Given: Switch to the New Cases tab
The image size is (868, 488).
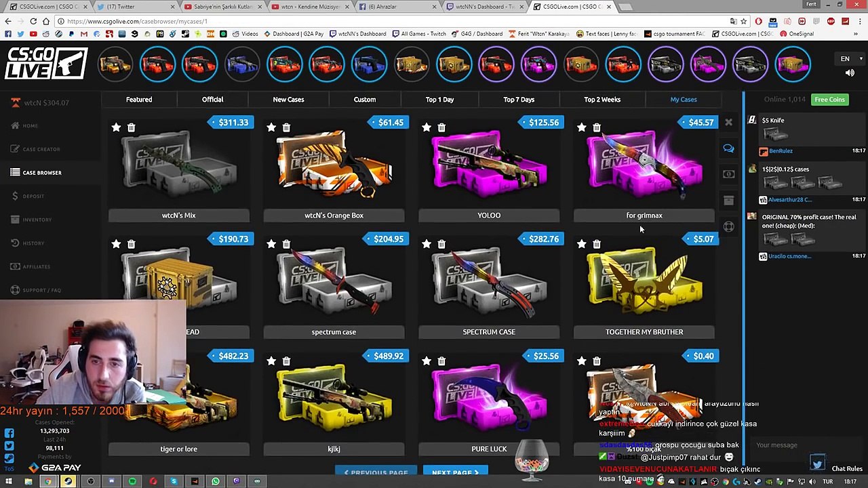Looking at the screenshot, I should click(288, 100).
